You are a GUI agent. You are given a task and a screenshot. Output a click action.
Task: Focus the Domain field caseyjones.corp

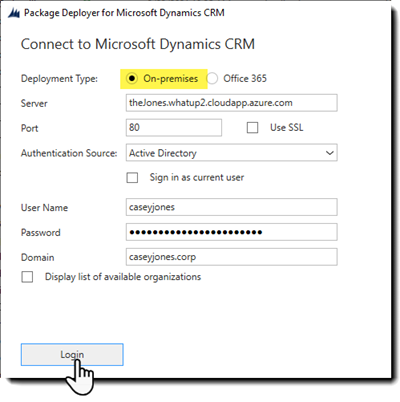232,257
